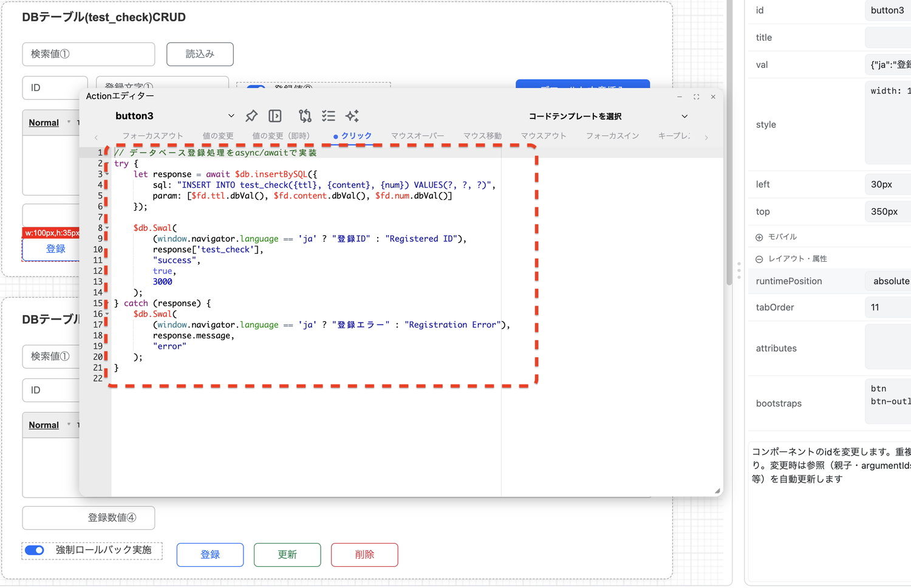Viewport: 911px width, 588px height.
Task: Pin the Action editor window
Action: coord(251,116)
